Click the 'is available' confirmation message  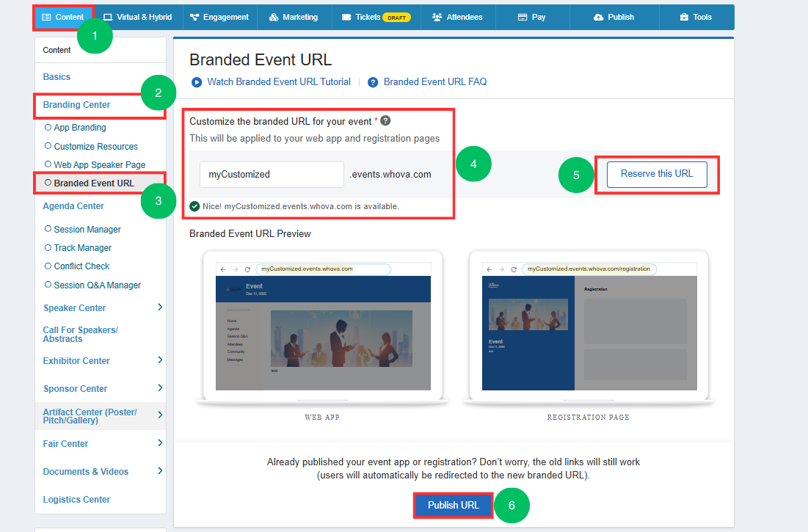tap(301, 206)
